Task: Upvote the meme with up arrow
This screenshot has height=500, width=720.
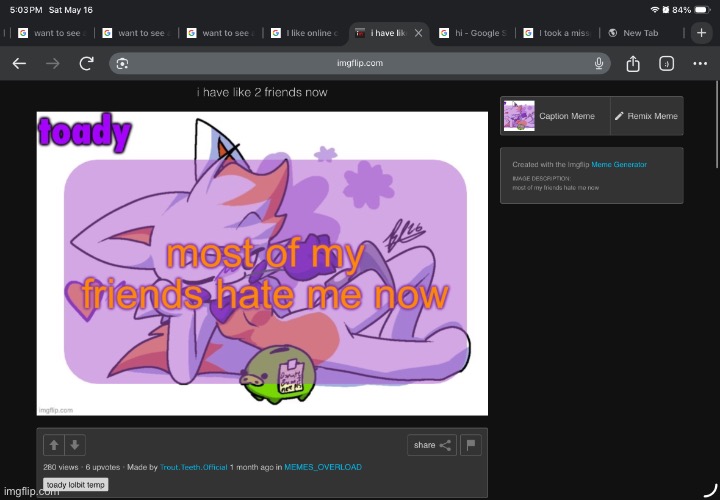Action: 54,444
